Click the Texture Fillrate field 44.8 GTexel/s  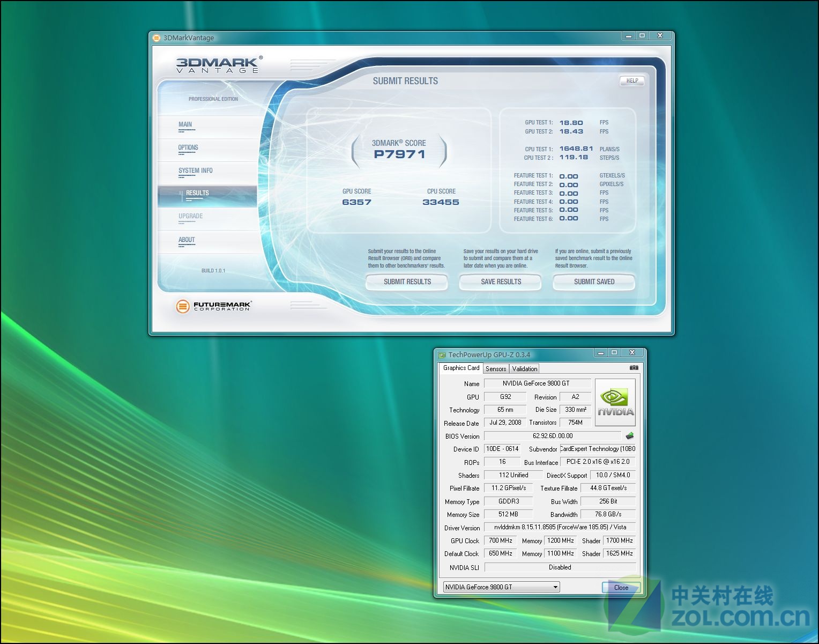click(608, 488)
